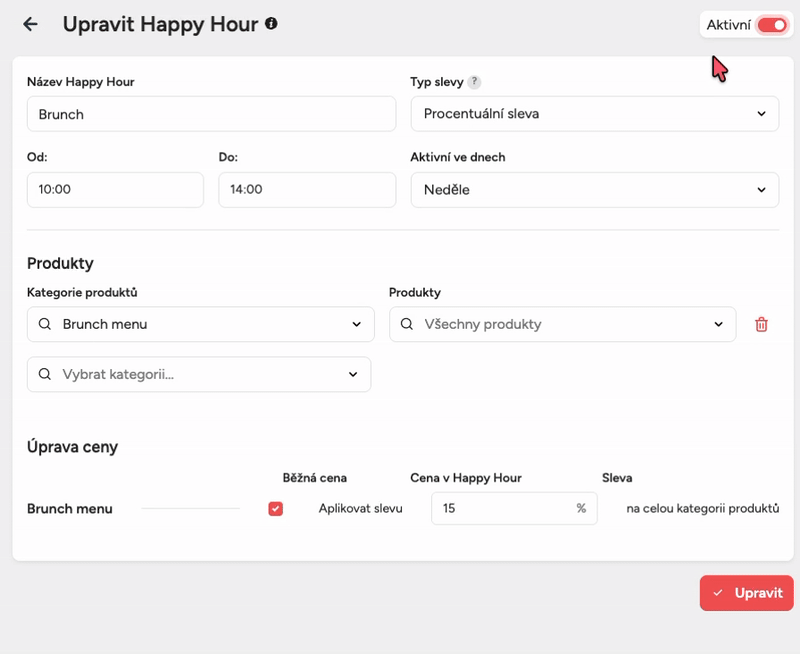Click the Od time field showing 10:00

pos(115,190)
